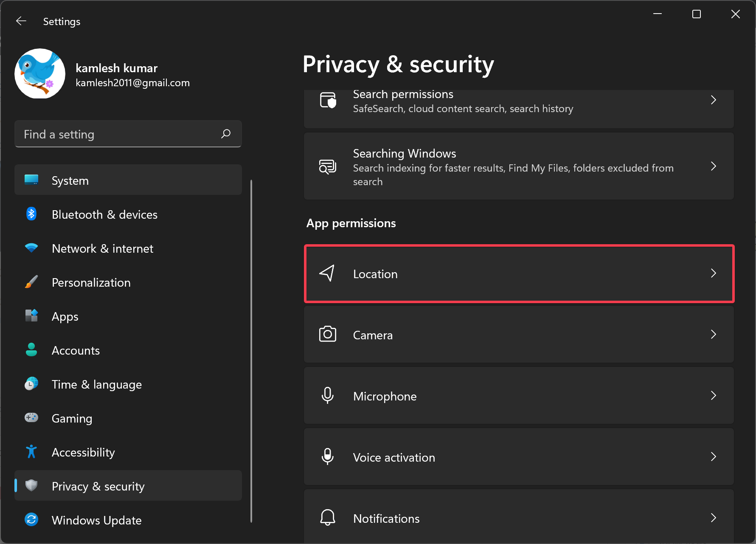Click the chevron on Location row
The height and width of the screenshot is (544, 756).
tap(714, 273)
